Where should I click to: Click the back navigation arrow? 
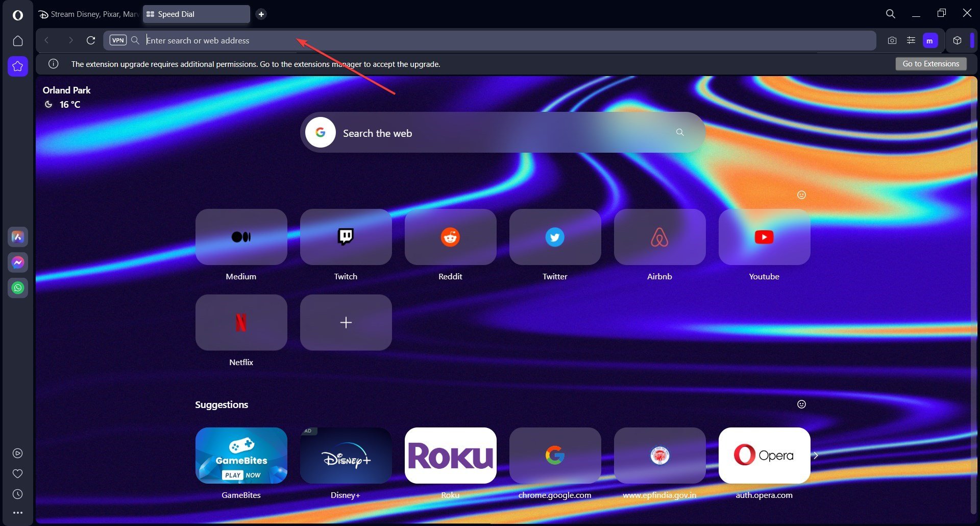point(46,40)
